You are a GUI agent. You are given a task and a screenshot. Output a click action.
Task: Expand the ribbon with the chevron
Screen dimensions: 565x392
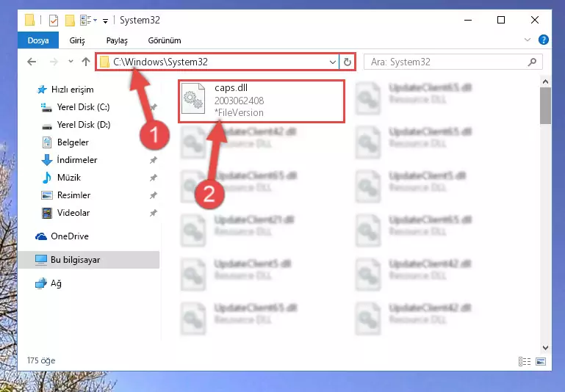(528, 40)
